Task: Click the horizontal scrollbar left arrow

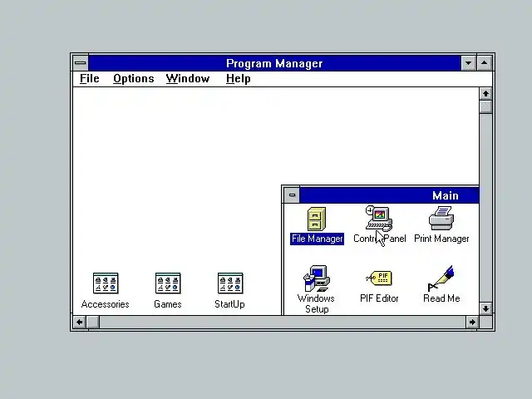Action: pos(80,322)
